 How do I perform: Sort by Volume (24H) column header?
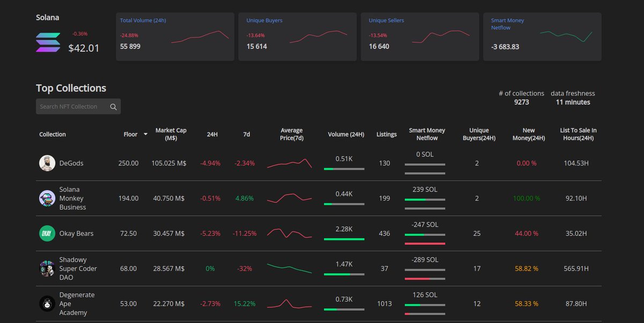[x=346, y=135]
